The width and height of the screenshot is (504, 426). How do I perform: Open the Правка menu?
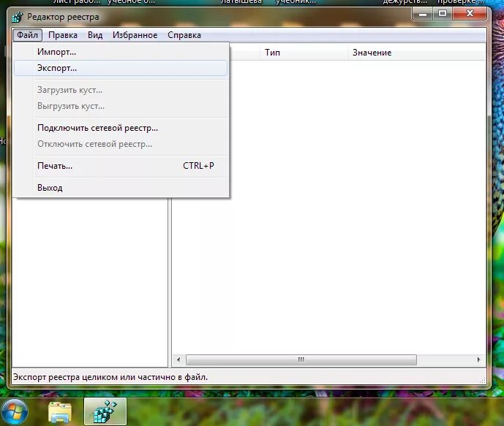point(63,34)
